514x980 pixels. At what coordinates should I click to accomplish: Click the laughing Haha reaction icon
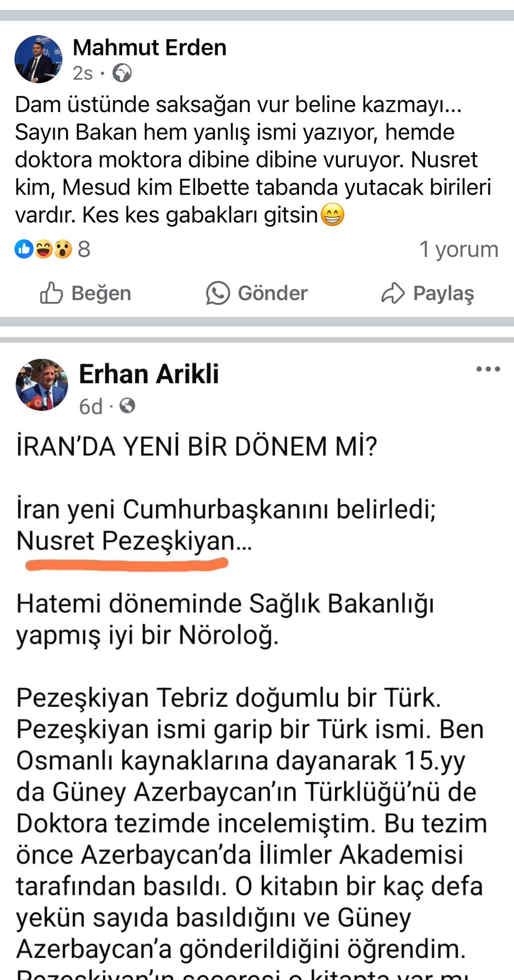[x=43, y=249]
